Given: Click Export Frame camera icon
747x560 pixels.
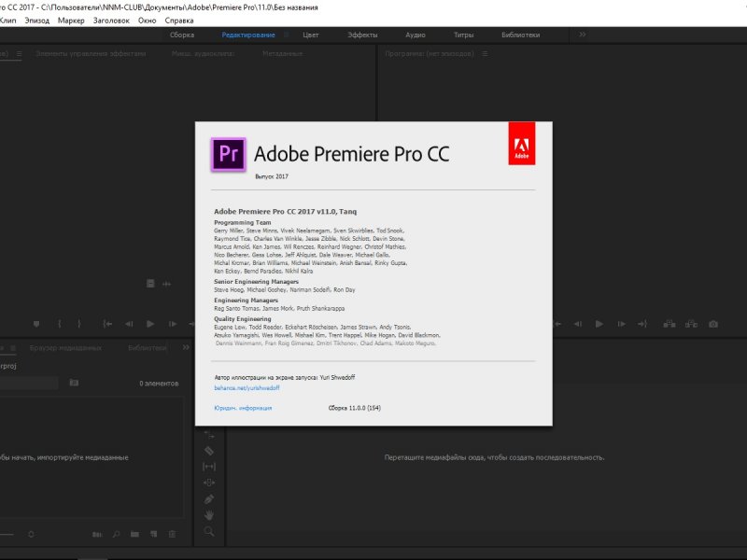Looking at the screenshot, I should click(713, 324).
